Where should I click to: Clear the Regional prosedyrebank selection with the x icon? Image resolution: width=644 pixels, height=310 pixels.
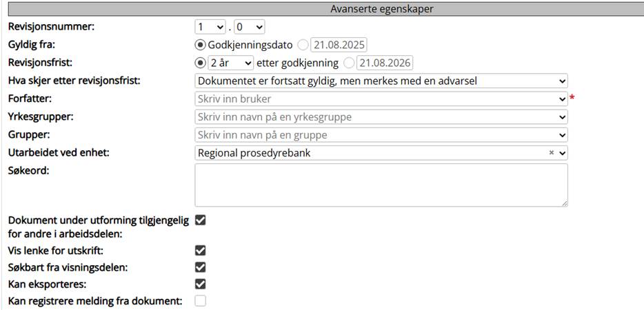click(x=552, y=153)
